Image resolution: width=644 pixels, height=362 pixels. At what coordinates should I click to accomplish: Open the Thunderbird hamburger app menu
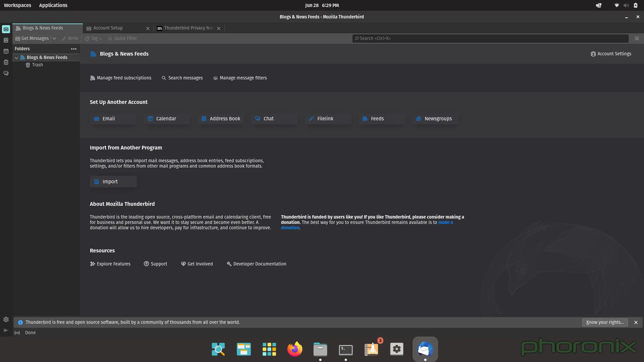point(637,39)
